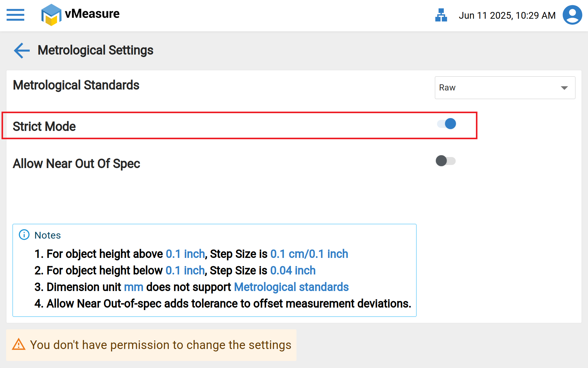
Task: Click the Strict Mode label
Action: click(x=44, y=126)
